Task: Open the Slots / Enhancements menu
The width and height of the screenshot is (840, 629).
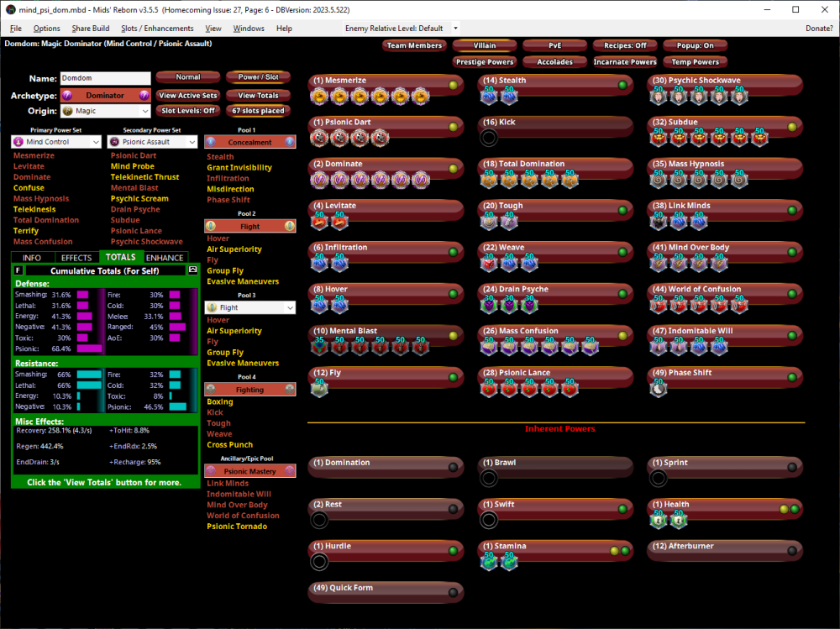Action: (x=157, y=29)
